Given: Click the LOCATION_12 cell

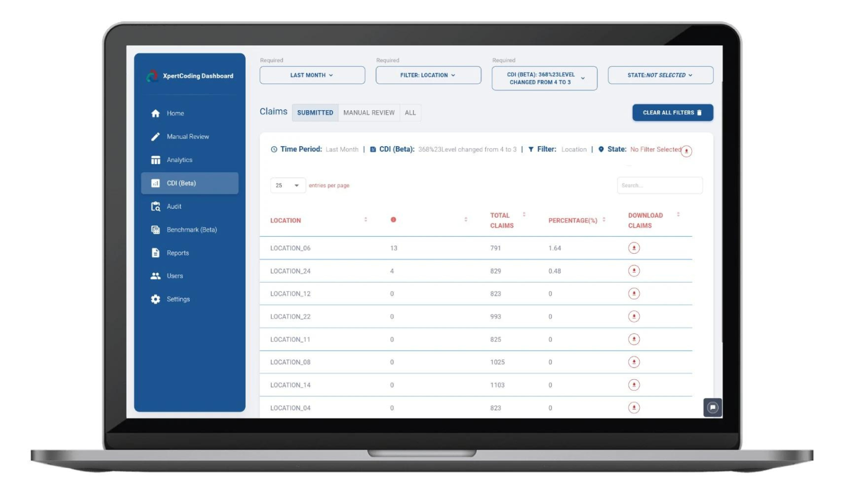Looking at the screenshot, I should click(290, 294).
